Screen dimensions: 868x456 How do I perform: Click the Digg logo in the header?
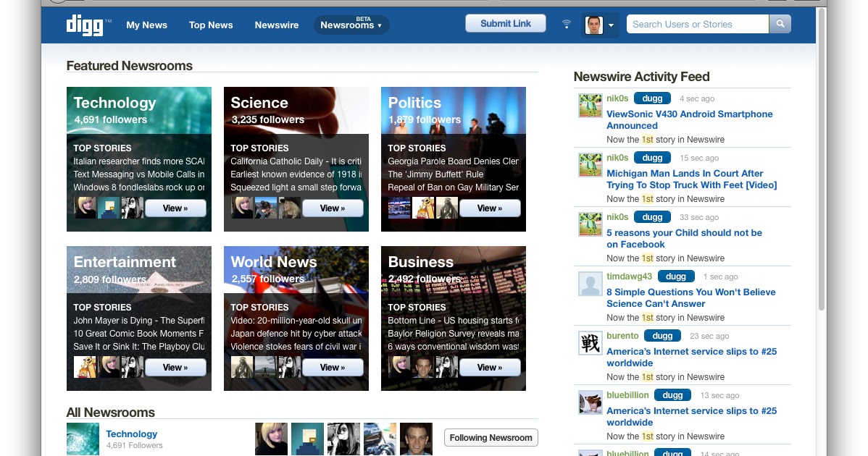pyautogui.click(x=86, y=25)
